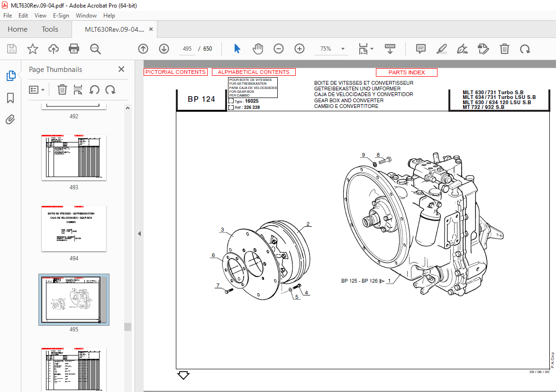Click the toolbar Delete trash icon
This screenshot has width=556, height=392.
504,49
